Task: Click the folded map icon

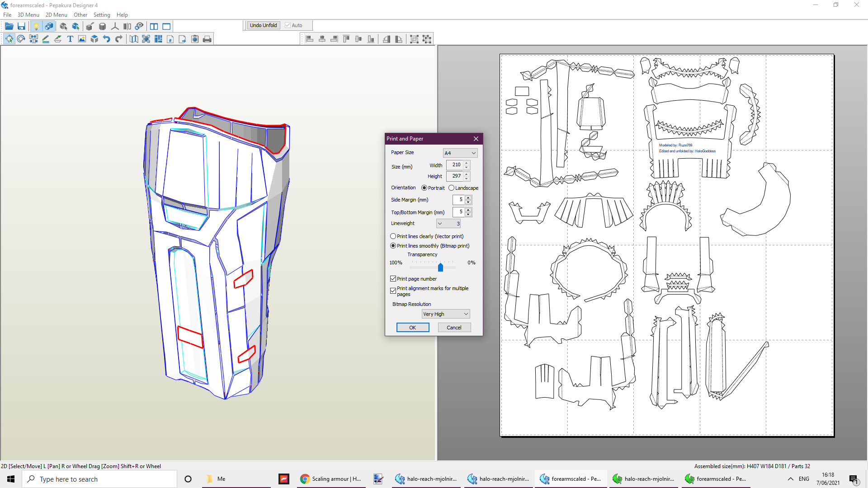Action: pos(134,39)
